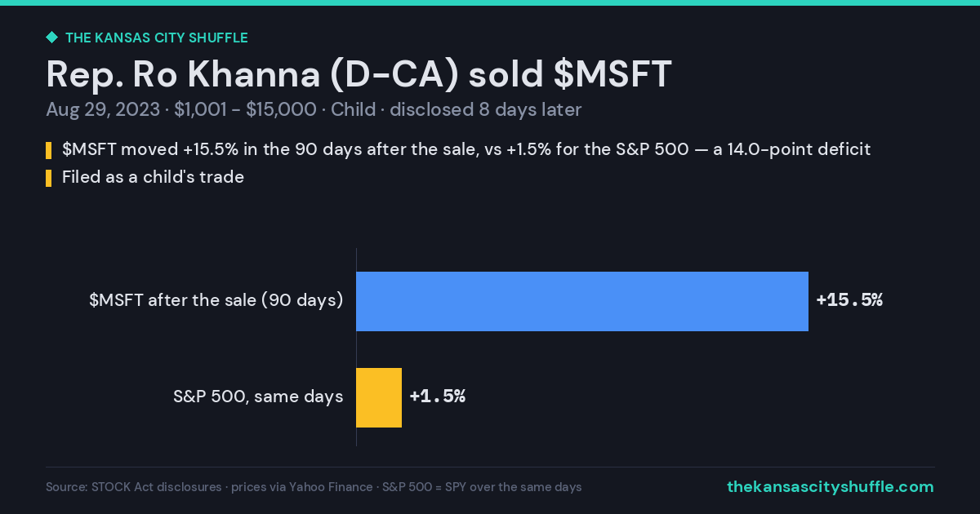980x514 pixels.
Task: Click The Kansas City Shuffle header text
Action: [x=156, y=38]
